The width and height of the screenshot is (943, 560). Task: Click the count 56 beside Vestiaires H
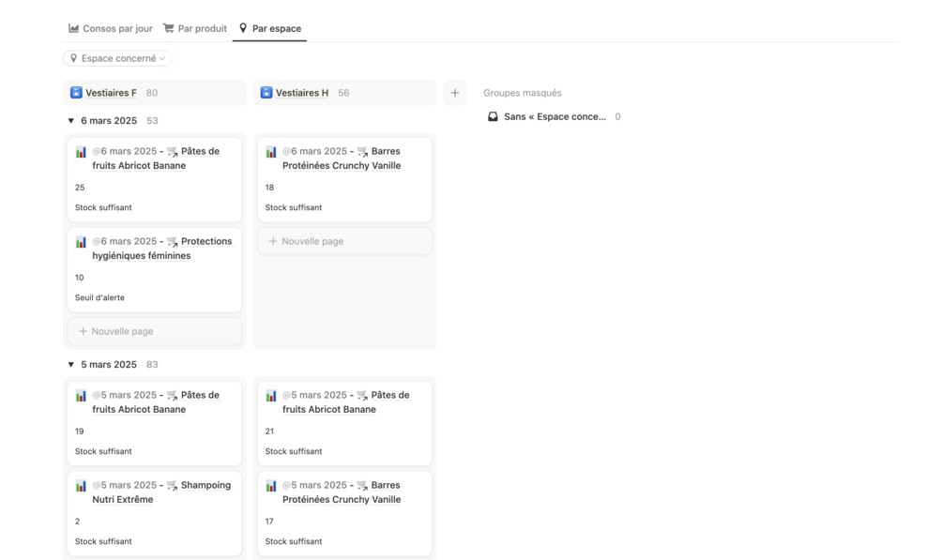(343, 93)
